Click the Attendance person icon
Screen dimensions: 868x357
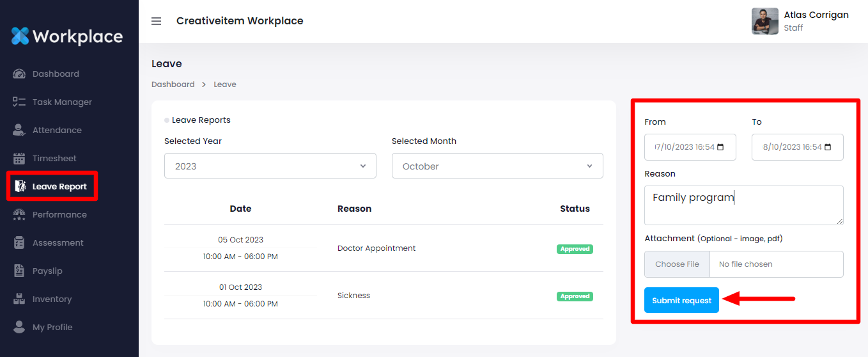pos(19,131)
